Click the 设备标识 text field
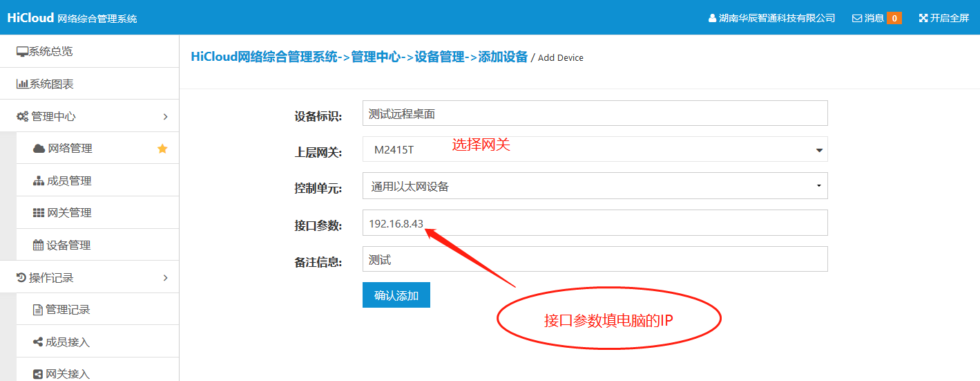 [x=595, y=113]
